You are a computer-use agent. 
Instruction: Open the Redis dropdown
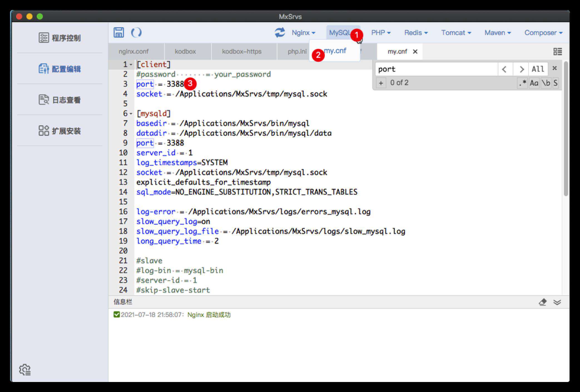point(416,33)
